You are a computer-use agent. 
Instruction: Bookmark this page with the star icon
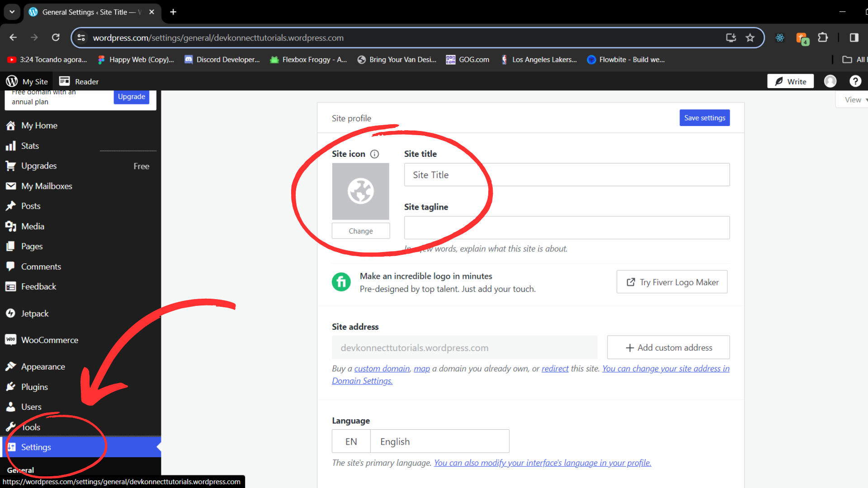click(750, 38)
